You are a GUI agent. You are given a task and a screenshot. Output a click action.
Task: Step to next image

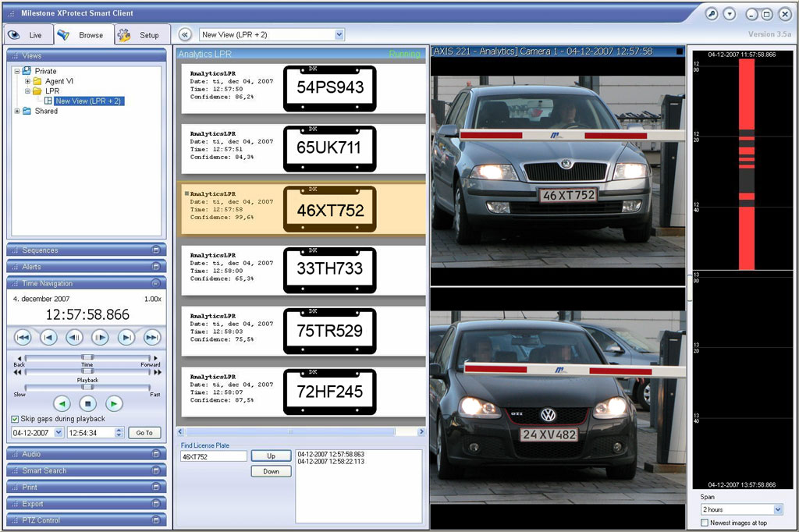[x=101, y=337]
